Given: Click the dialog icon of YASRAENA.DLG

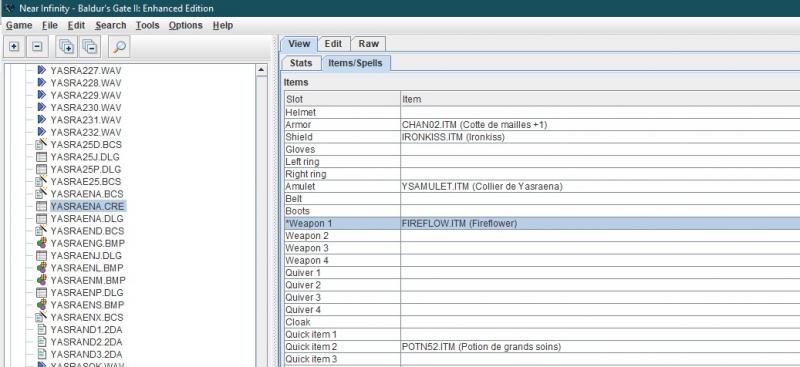Looking at the screenshot, I should click(42, 218).
